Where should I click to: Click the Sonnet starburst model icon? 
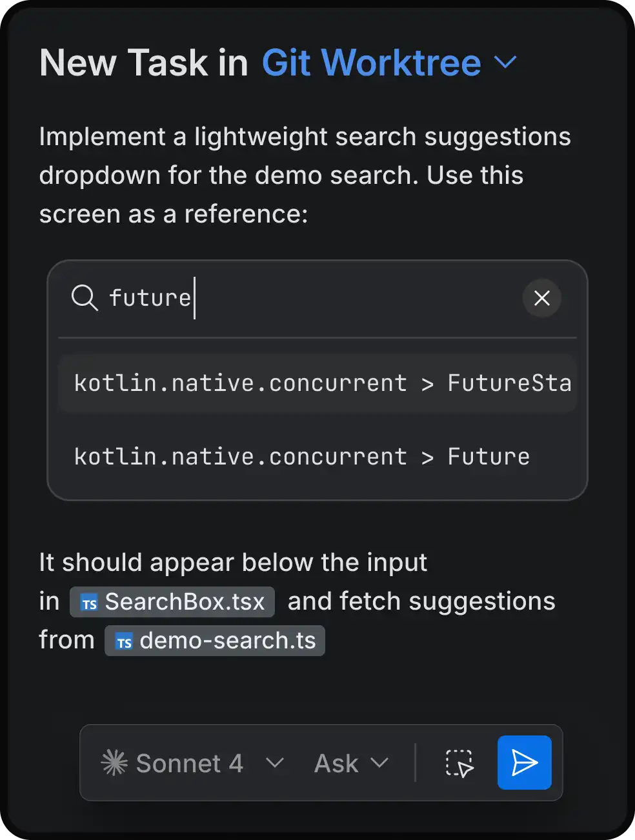pyautogui.click(x=114, y=763)
